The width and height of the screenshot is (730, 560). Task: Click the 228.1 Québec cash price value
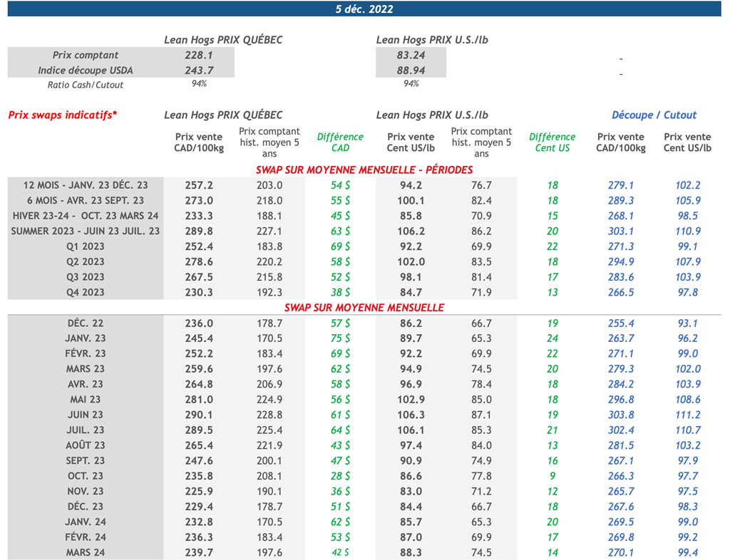pyautogui.click(x=199, y=55)
